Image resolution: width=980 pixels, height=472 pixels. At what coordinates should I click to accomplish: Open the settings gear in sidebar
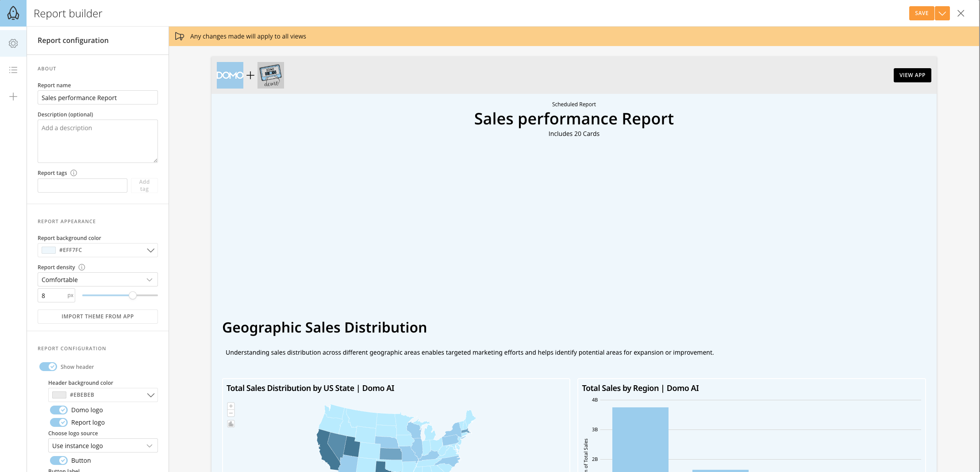pyautogui.click(x=13, y=43)
